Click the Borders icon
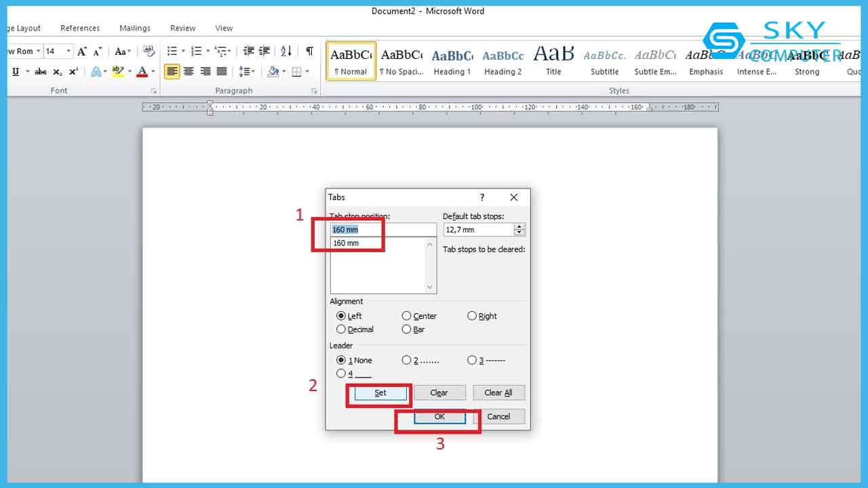The image size is (868, 488). click(297, 71)
